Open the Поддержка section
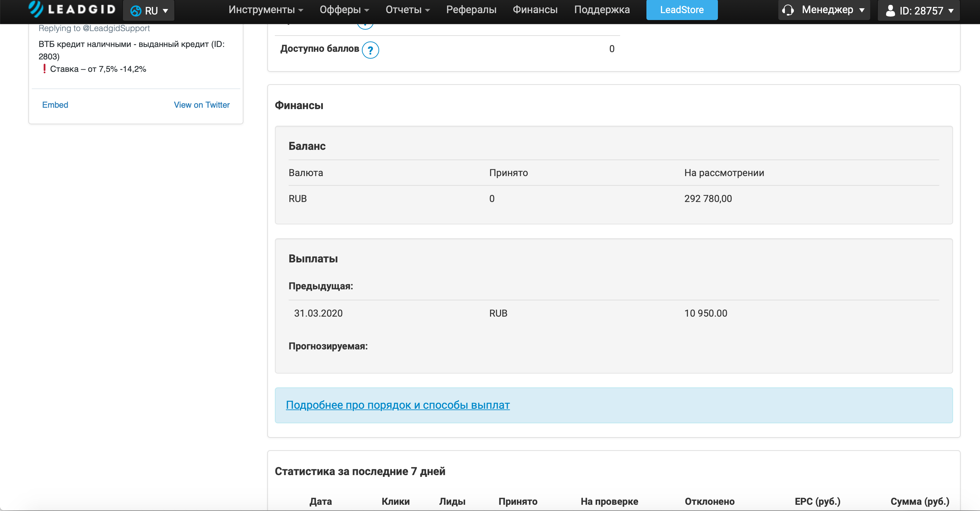Image resolution: width=980 pixels, height=511 pixels. coord(602,10)
